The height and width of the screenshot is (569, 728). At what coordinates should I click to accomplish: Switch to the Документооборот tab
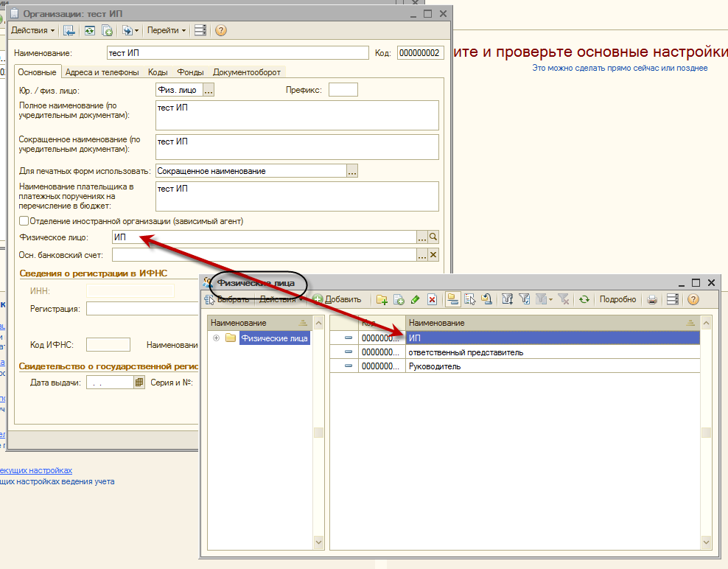coord(247,72)
